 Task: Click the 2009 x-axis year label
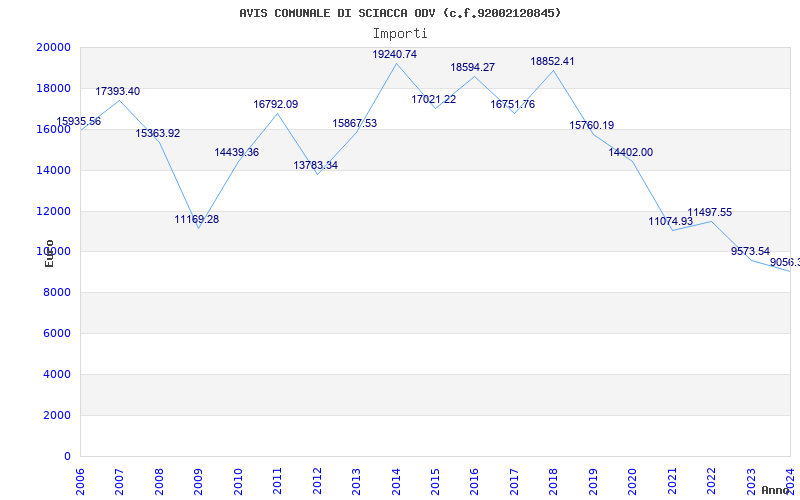tap(199, 481)
